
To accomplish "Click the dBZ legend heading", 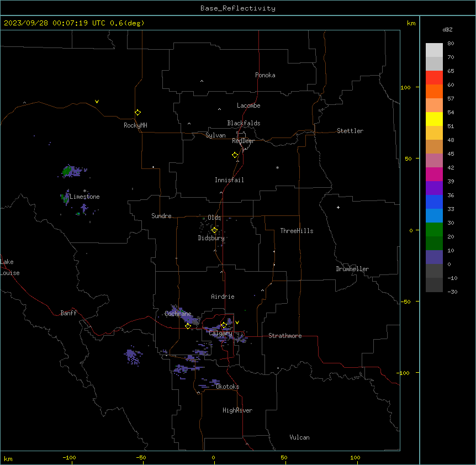I will click(x=447, y=30).
